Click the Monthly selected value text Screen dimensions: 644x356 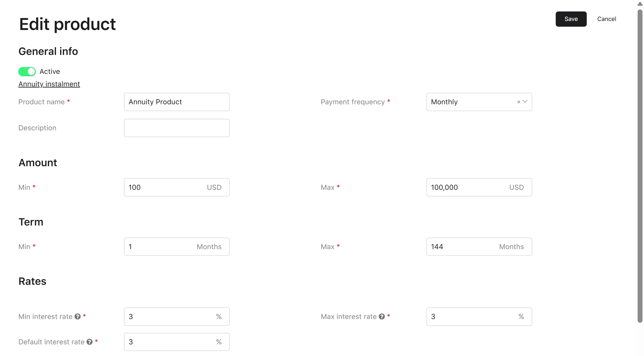(x=444, y=102)
